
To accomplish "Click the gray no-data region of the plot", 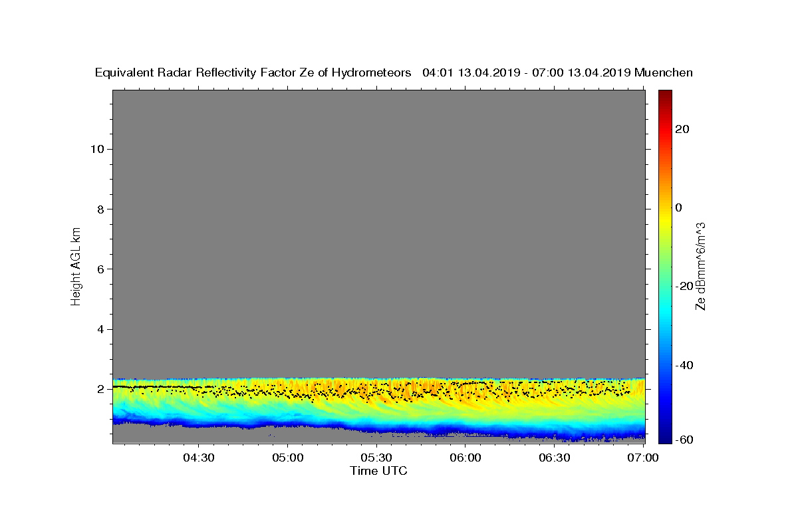I will 378,233.
